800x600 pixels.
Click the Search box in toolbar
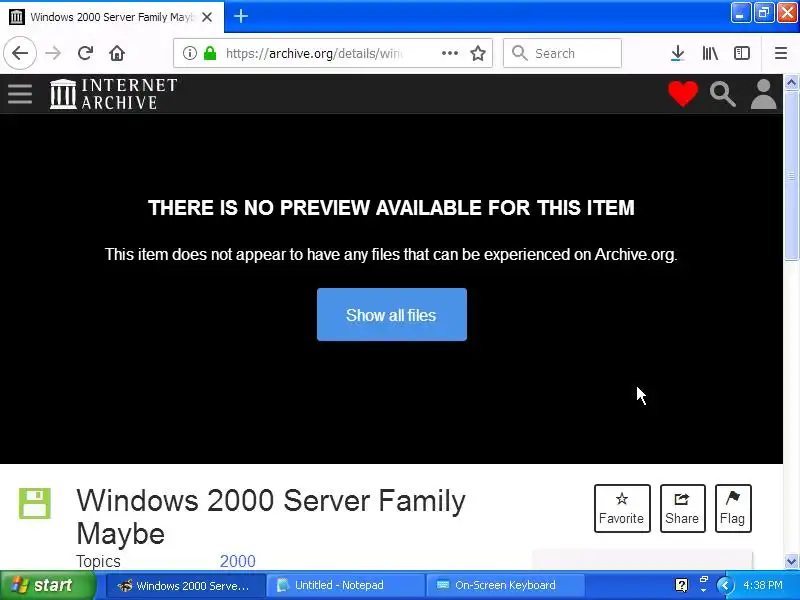pyautogui.click(x=562, y=53)
